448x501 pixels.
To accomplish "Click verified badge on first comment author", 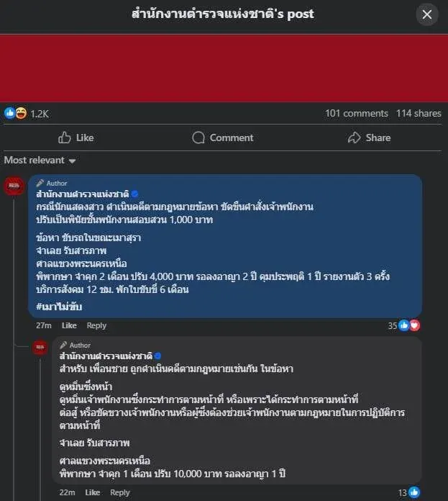I will tap(134, 194).
